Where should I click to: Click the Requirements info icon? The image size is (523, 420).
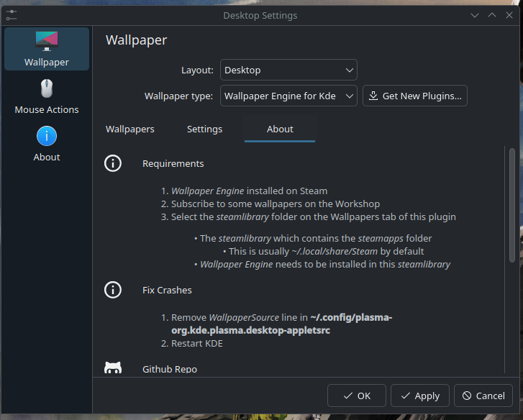(x=113, y=163)
